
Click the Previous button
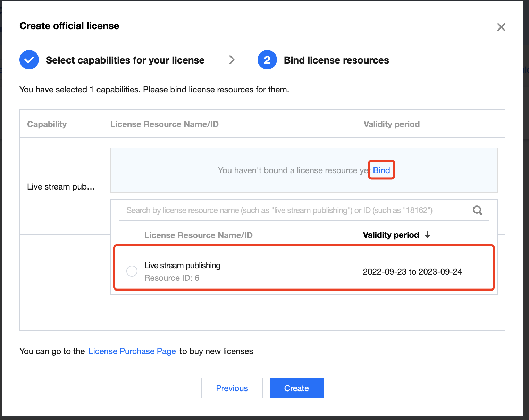click(232, 388)
